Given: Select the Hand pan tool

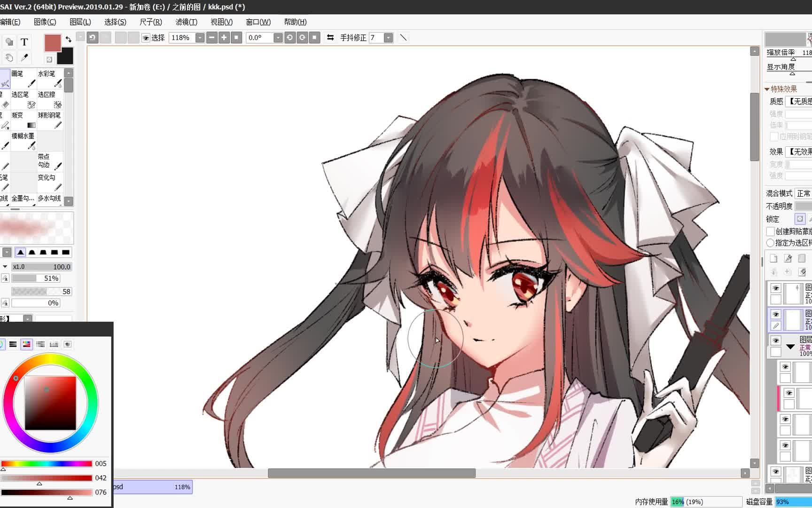Looking at the screenshot, I should pyautogui.click(x=9, y=58).
